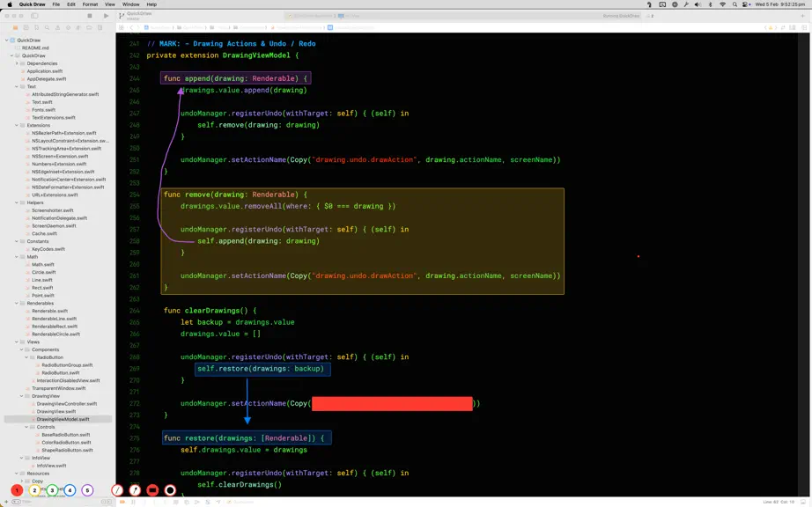Click the Xcode run (play) button
This screenshot has width=812, height=507.
click(107, 16)
